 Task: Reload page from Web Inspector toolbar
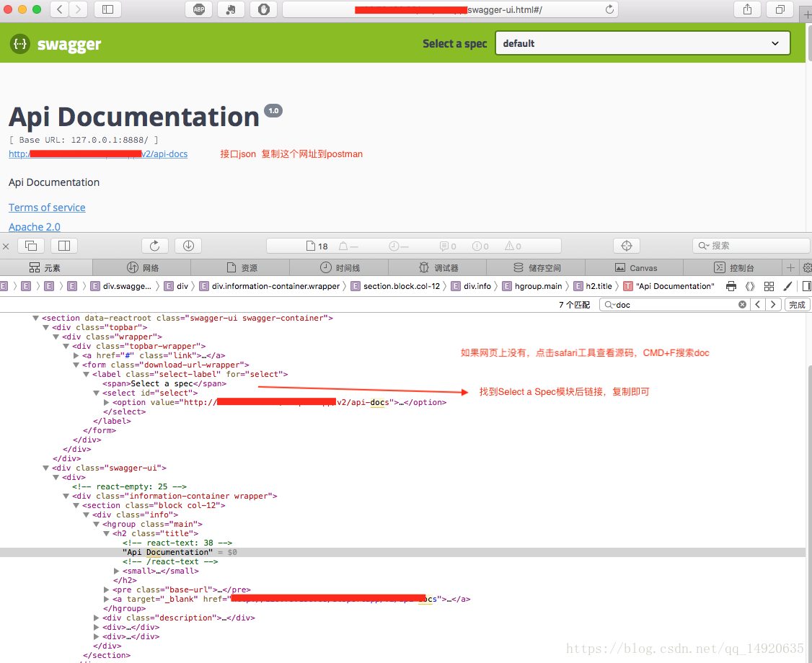click(155, 246)
